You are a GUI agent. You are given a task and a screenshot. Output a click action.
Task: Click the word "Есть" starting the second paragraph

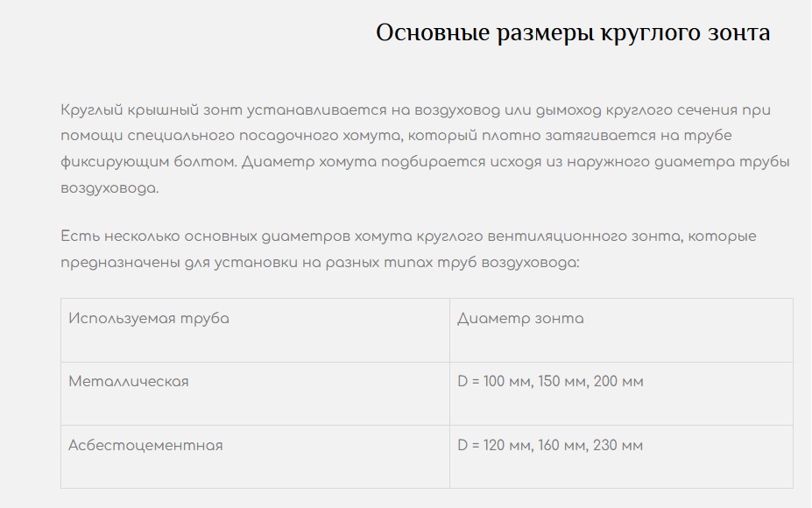tap(79, 237)
